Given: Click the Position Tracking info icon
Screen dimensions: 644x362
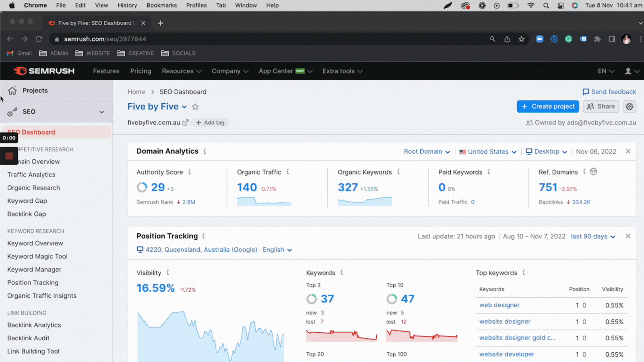Looking at the screenshot, I should 204,236.
